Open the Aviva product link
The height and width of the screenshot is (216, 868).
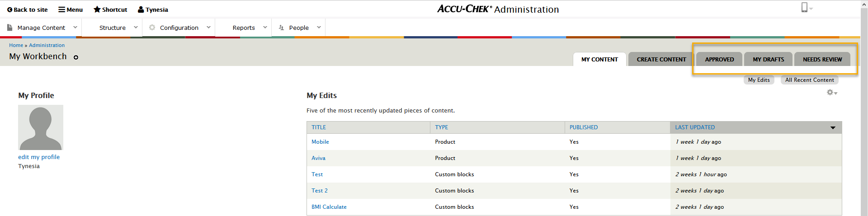pos(318,158)
